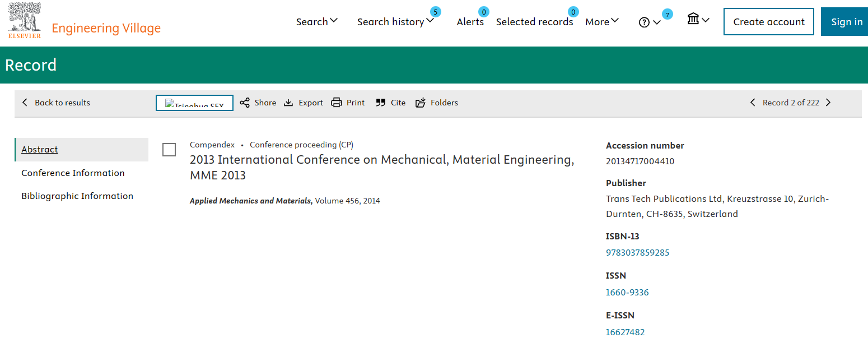Open E-ISSN link 16627482
The height and width of the screenshot is (347, 868).
[625, 332]
